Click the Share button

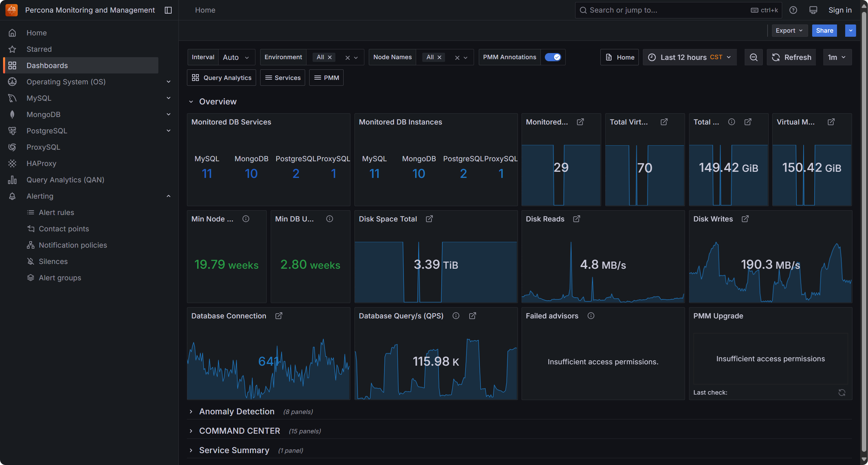[x=824, y=31]
